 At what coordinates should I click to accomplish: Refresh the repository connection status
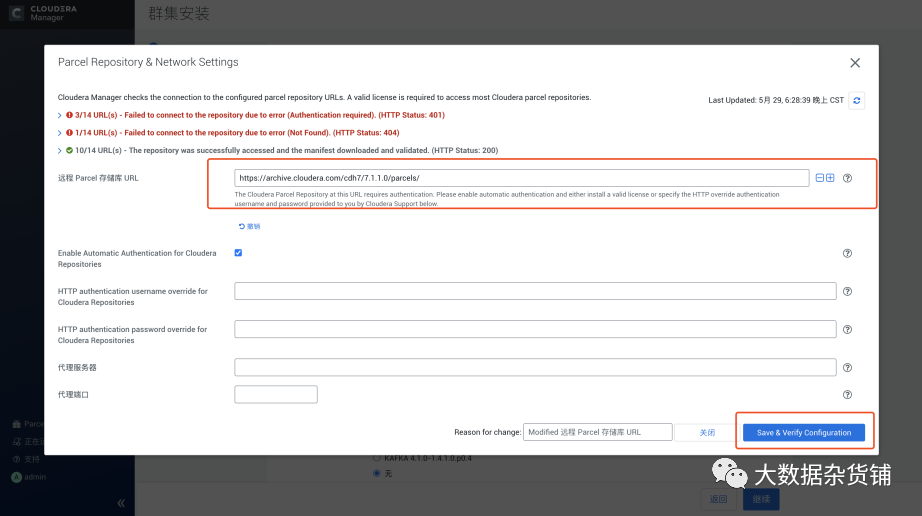click(x=857, y=100)
